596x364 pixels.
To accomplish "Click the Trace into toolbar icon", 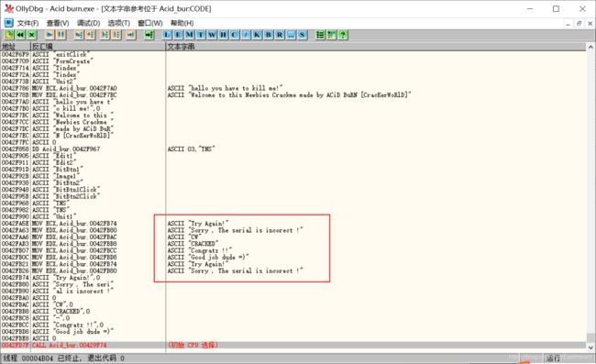I will [105, 35].
